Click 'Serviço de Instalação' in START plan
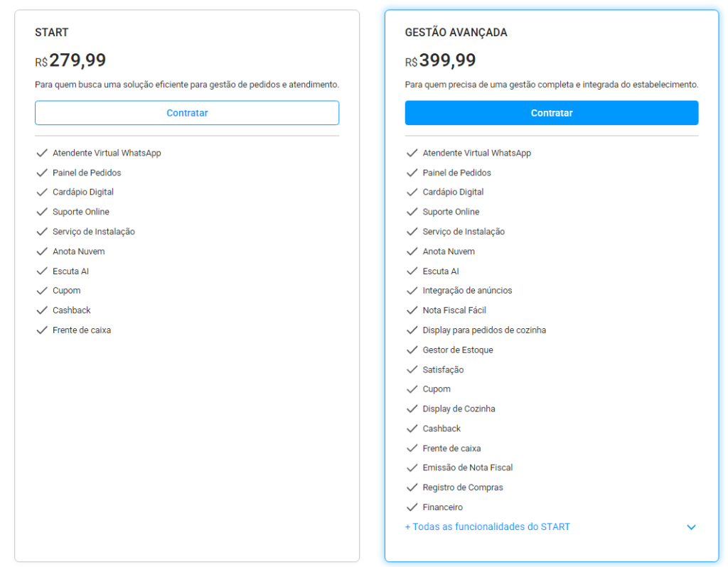This screenshot has width=728, height=567. tap(94, 232)
